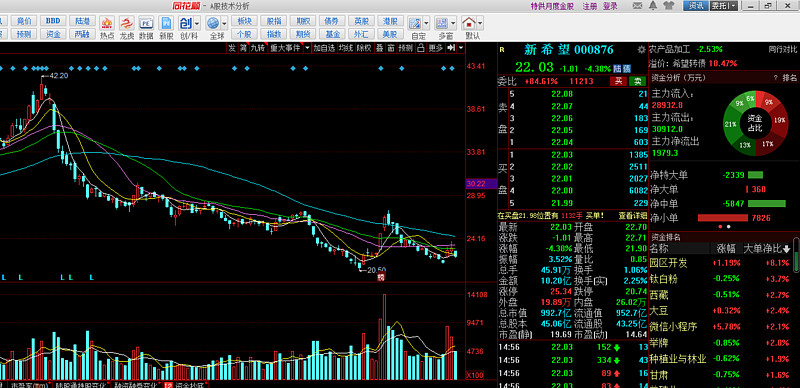Open the 热点 hot spots flame icon
Viewport: 800px width, 388px height.
107,23
